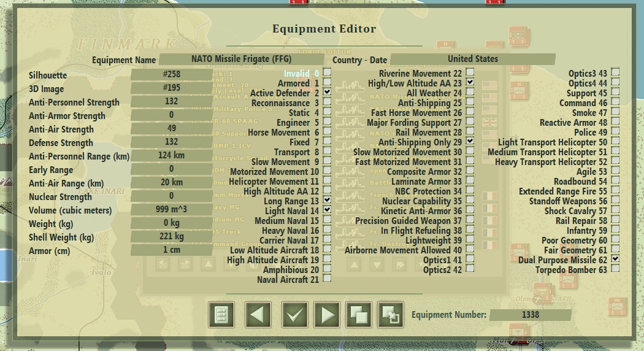The height and width of the screenshot is (351, 644).
Task: Confirm changes with the checkmark button
Action: [295, 315]
